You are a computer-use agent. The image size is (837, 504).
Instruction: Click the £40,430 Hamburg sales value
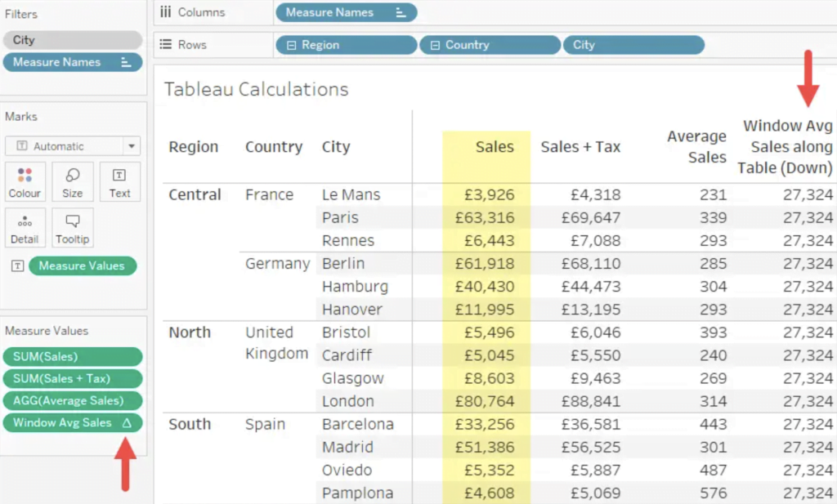tap(485, 287)
